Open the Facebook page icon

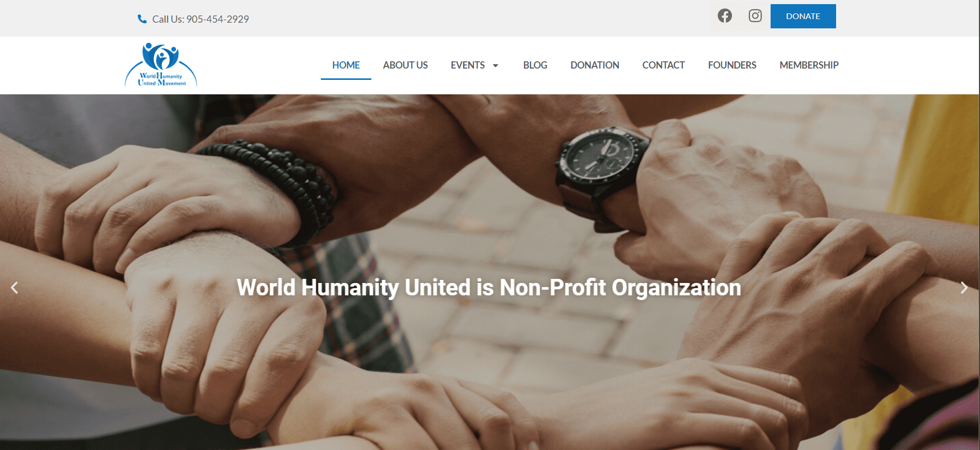coord(725,16)
